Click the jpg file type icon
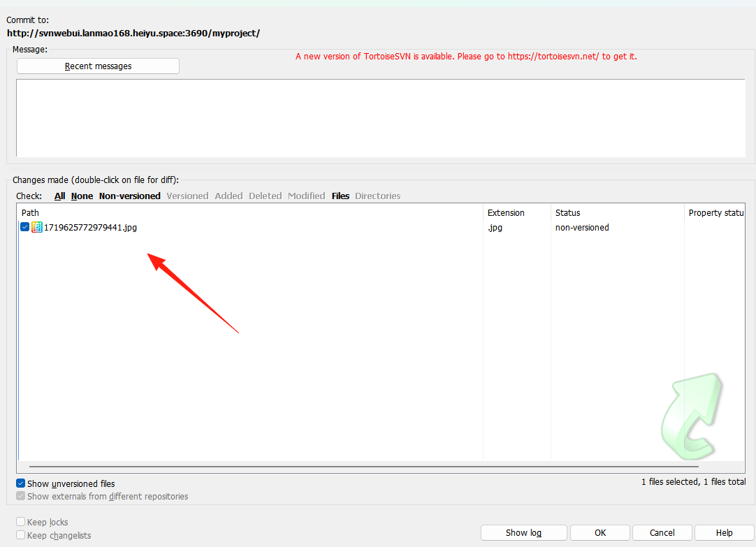Screen dimensions: 756x547 pyautogui.click(x=36, y=227)
